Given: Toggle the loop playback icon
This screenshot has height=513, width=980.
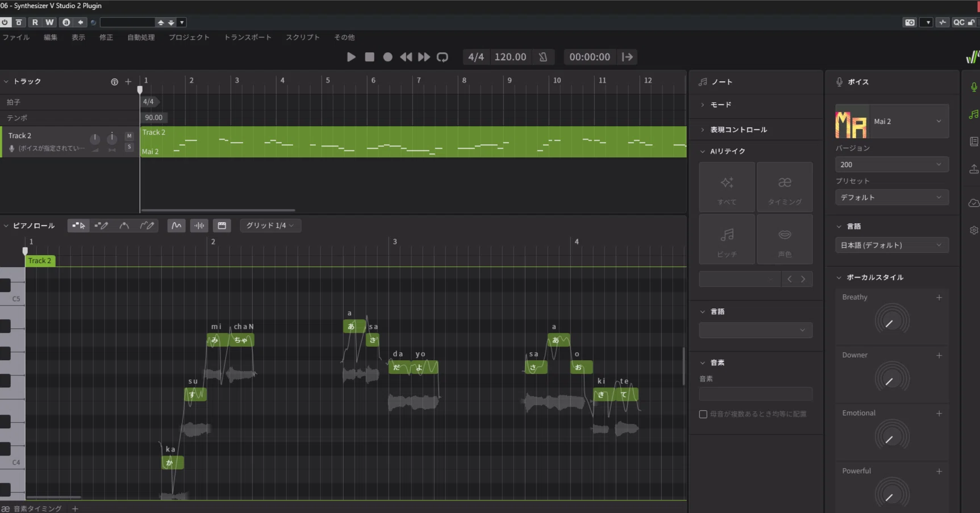Looking at the screenshot, I should point(443,57).
